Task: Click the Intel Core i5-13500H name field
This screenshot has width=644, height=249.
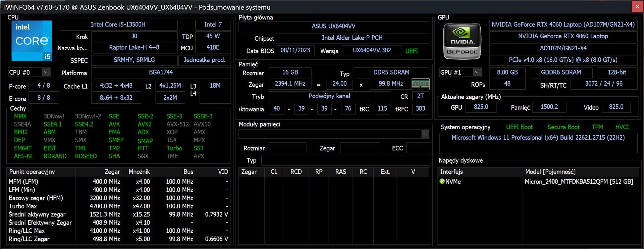Action: (118, 25)
